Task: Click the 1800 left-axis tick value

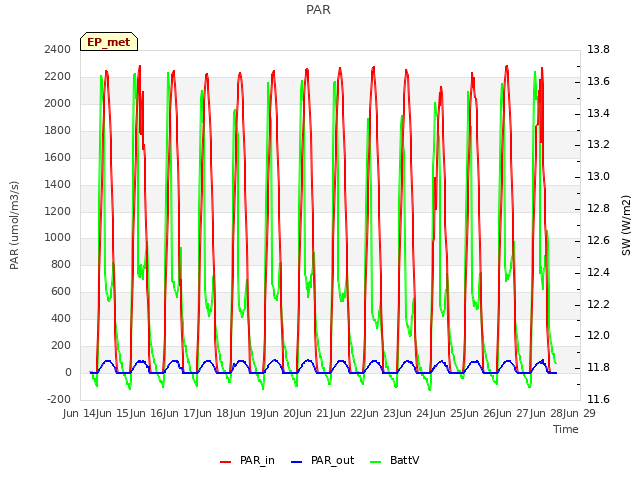Action: (x=58, y=130)
